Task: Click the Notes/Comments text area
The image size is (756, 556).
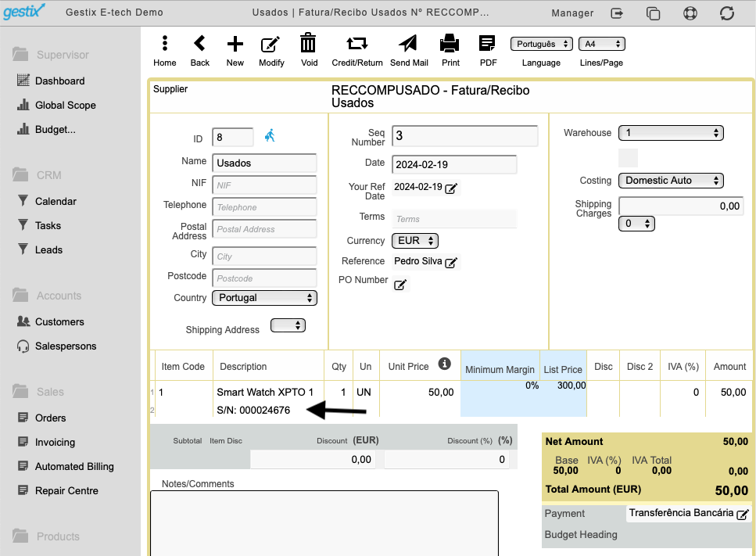Action: tap(324, 524)
